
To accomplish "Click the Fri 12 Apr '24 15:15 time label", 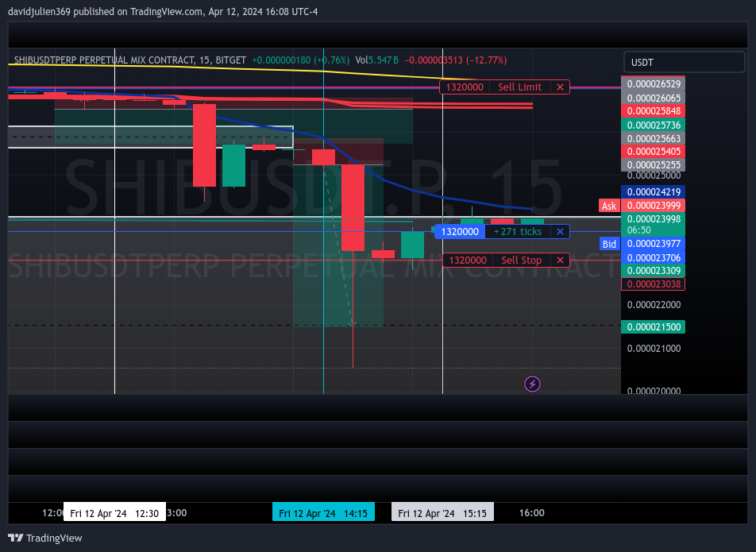I will coord(442,513).
